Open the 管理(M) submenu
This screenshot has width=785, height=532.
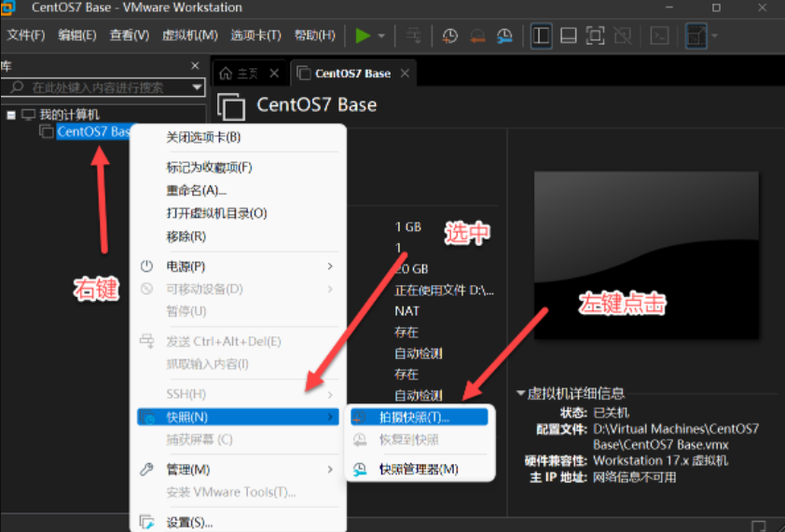tap(239, 470)
